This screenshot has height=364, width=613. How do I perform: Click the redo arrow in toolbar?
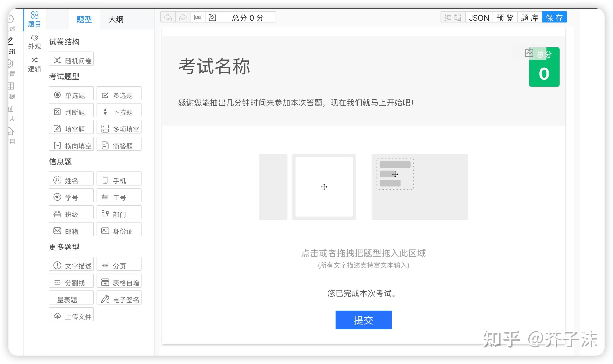(x=183, y=17)
